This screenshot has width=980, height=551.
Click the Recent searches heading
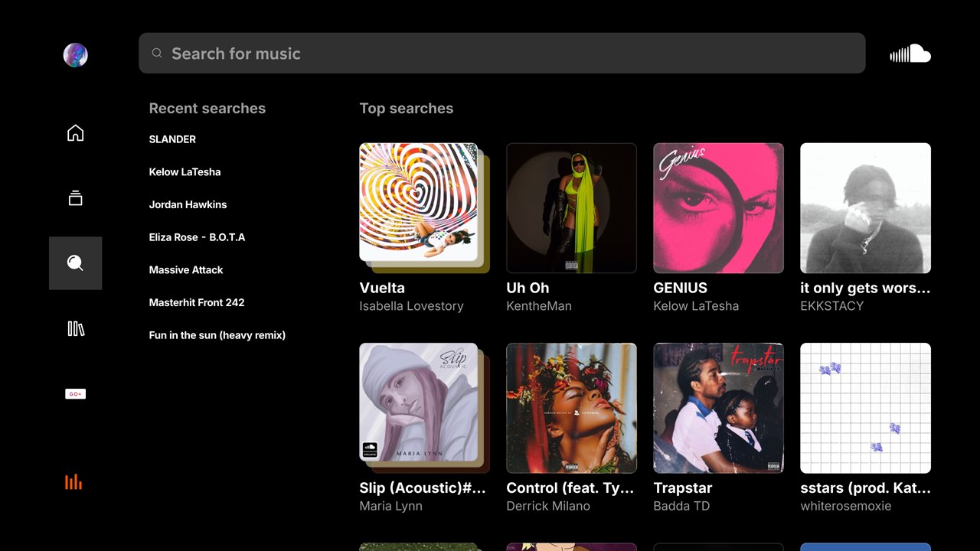coord(207,109)
